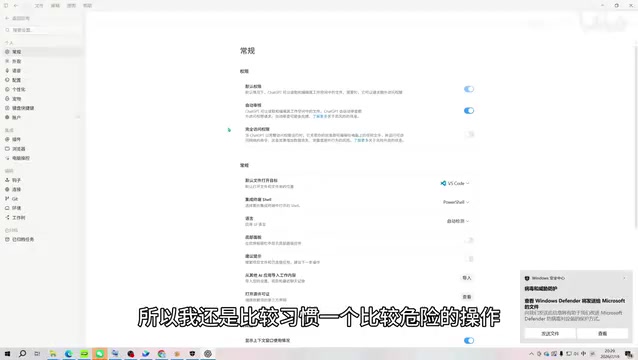This screenshot has width=638, height=360.
Task: Show hidden system tray icons chevron
Action: pyautogui.click(x=531, y=353)
